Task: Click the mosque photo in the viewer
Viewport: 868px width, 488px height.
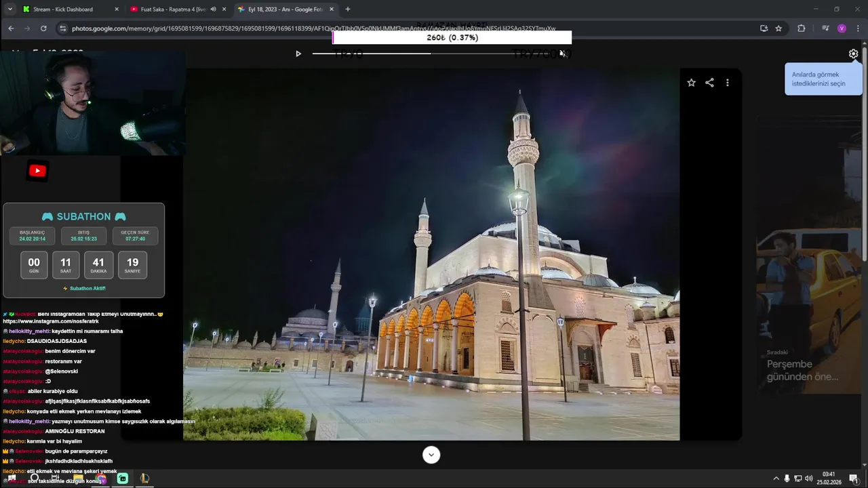Action: tap(431, 254)
